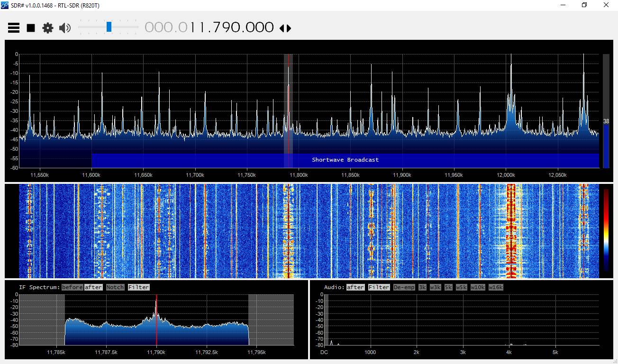The image size is (618, 364).
Task: Click 11,790k label in IF Spectrum axis
Action: tap(156, 352)
